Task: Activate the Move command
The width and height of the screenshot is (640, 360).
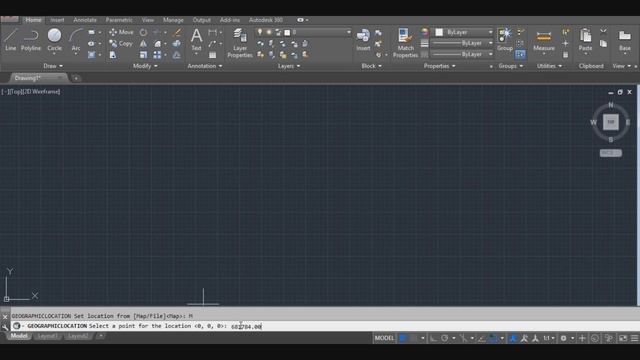Action: [121, 32]
